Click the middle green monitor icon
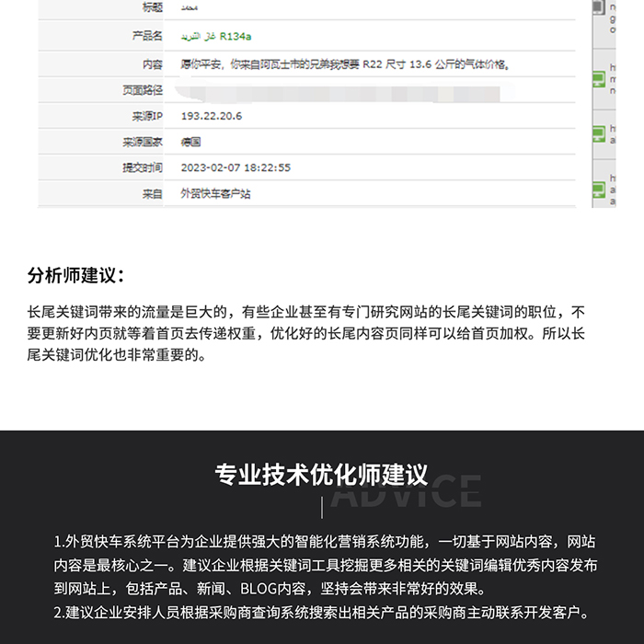 [x=598, y=134]
